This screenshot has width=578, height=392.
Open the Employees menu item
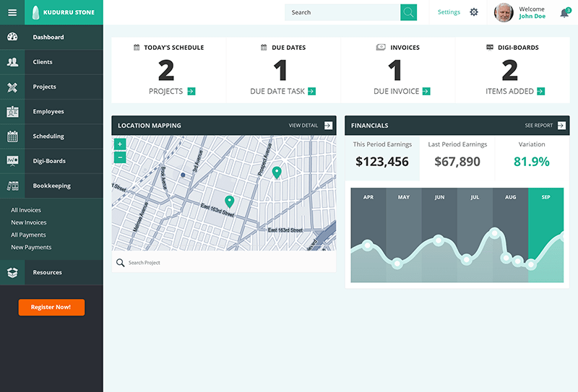click(x=51, y=112)
